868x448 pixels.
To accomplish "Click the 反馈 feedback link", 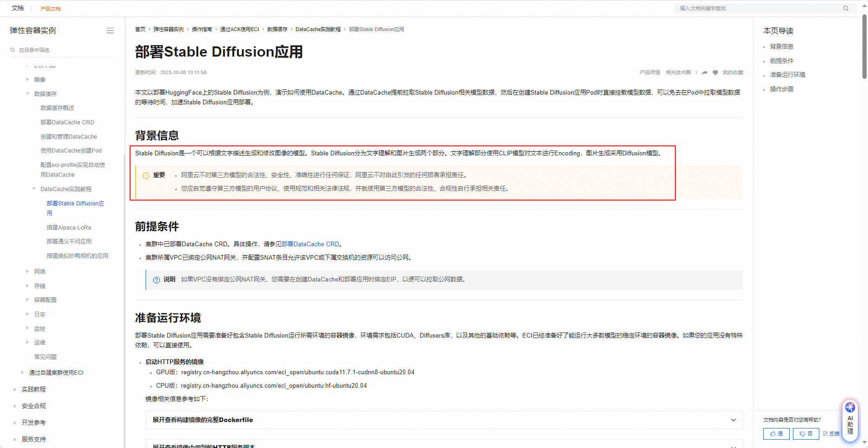I will 831,434.
